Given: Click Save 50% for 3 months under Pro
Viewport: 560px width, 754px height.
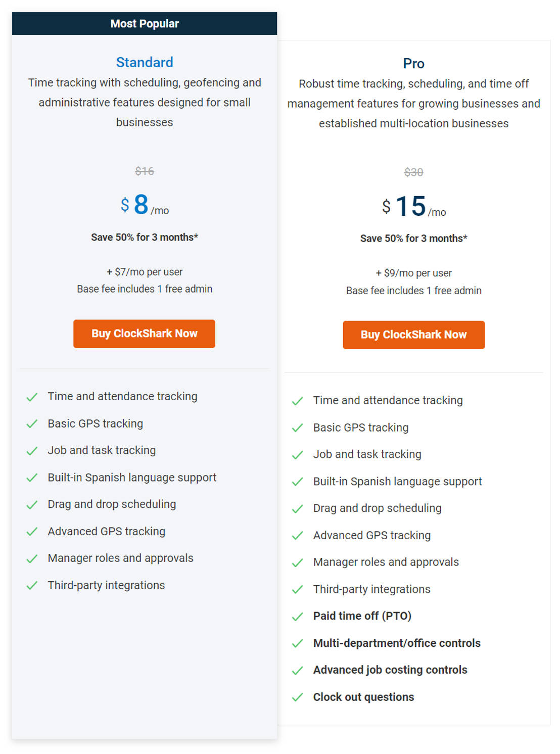Looking at the screenshot, I should point(413,238).
